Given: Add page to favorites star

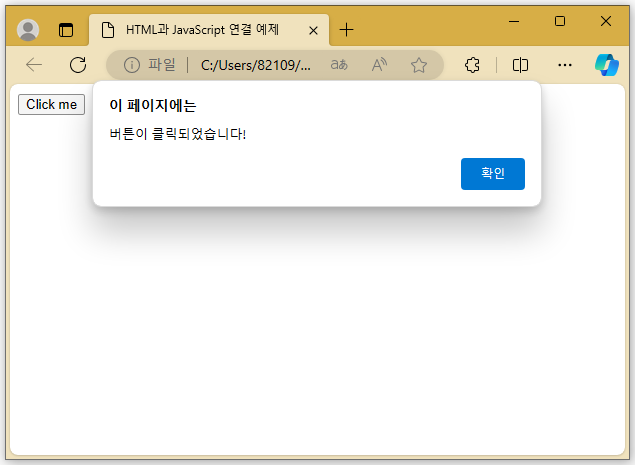Looking at the screenshot, I should (419, 65).
